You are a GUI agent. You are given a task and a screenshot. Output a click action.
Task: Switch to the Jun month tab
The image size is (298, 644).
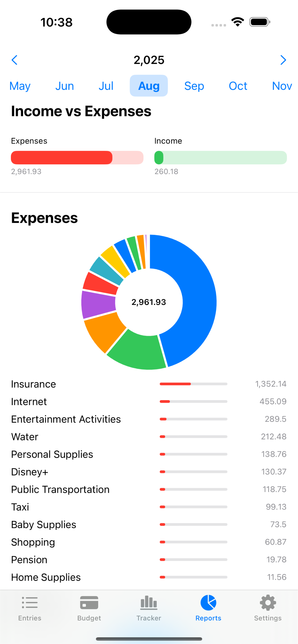[65, 86]
